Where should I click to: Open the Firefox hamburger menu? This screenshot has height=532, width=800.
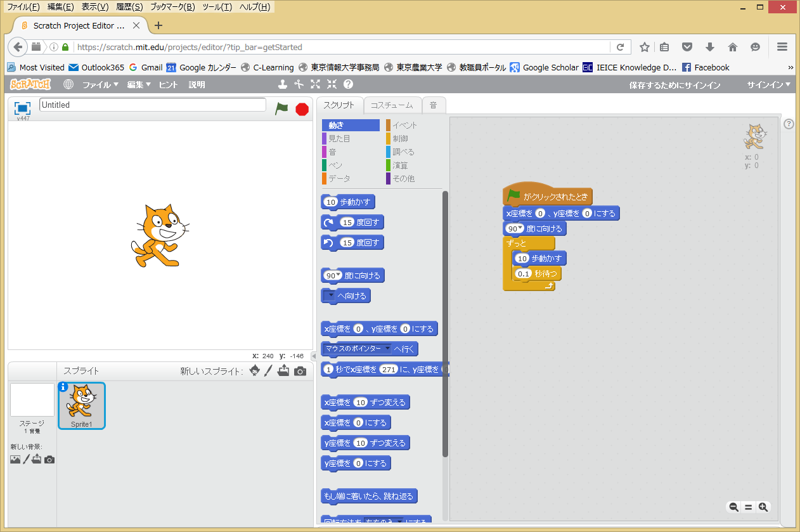tap(782, 47)
